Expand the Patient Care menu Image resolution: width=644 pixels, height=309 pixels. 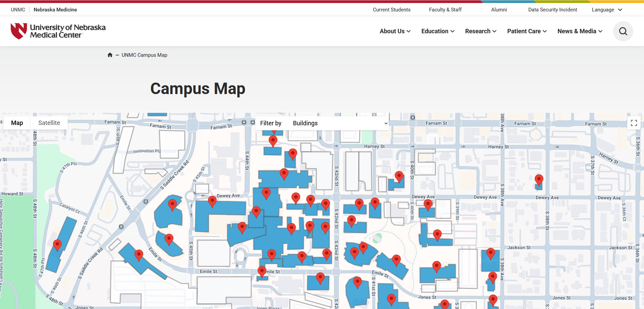(x=527, y=31)
